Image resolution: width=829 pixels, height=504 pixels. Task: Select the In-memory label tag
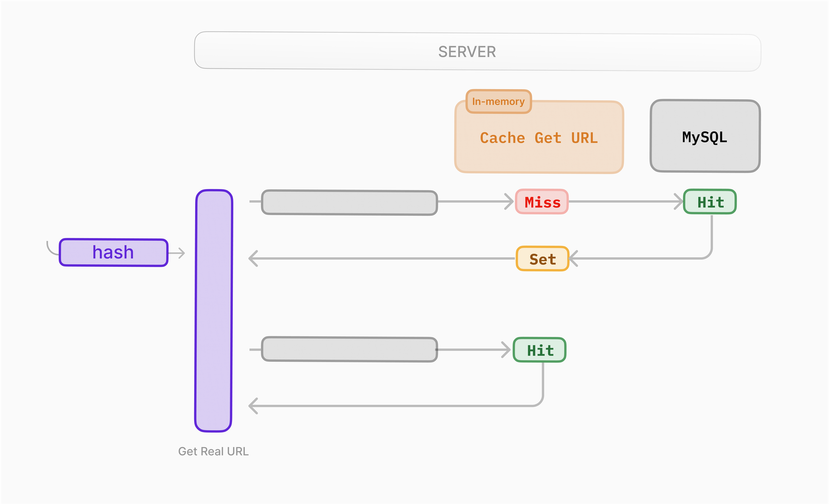pyautogui.click(x=498, y=101)
